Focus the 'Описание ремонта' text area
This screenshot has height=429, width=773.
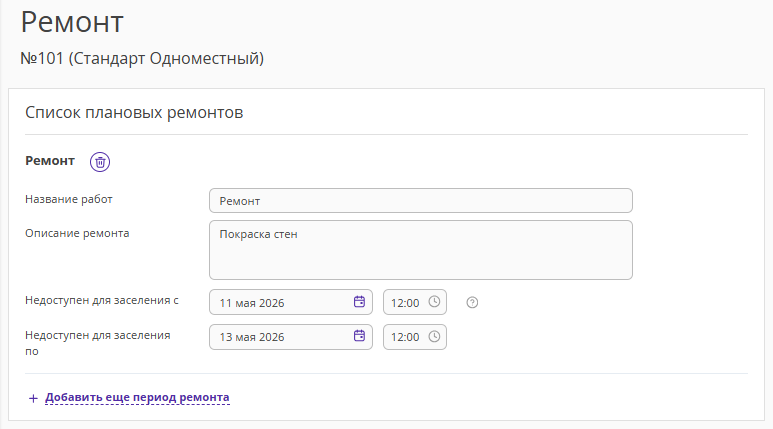point(421,250)
